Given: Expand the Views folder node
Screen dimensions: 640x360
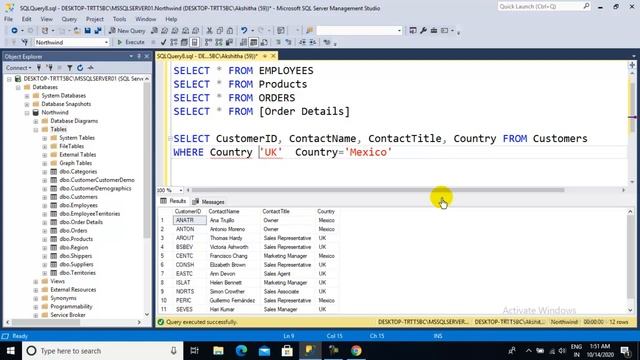Looking at the screenshot, I should point(36,281).
